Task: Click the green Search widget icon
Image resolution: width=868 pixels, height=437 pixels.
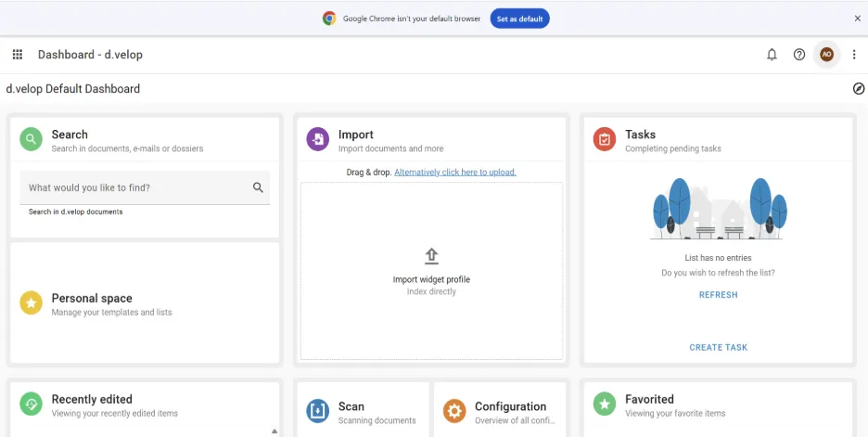Action: 31,139
